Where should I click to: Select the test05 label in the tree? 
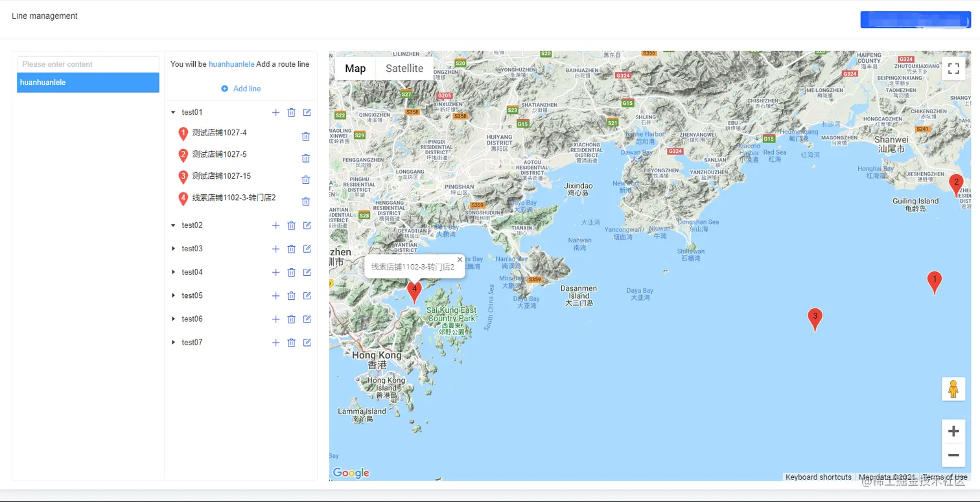click(x=192, y=295)
